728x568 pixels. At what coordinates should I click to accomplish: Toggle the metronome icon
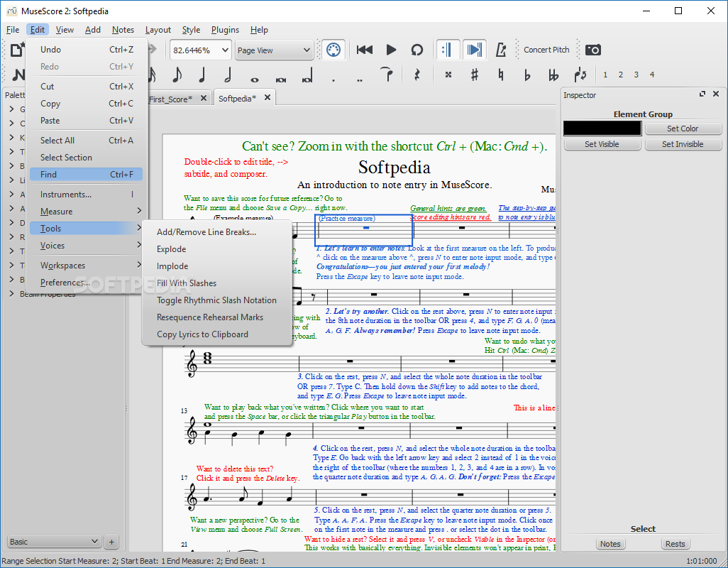point(500,50)
